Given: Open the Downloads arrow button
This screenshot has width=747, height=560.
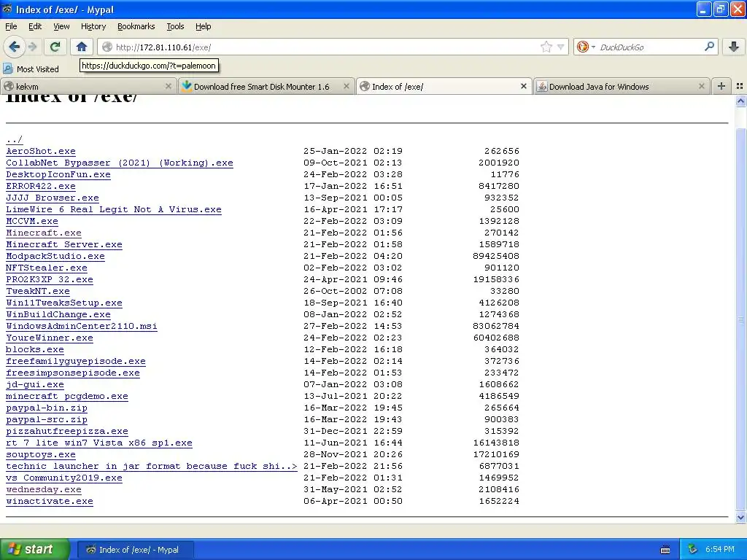Looking at the screenshot, I should 733,47.
